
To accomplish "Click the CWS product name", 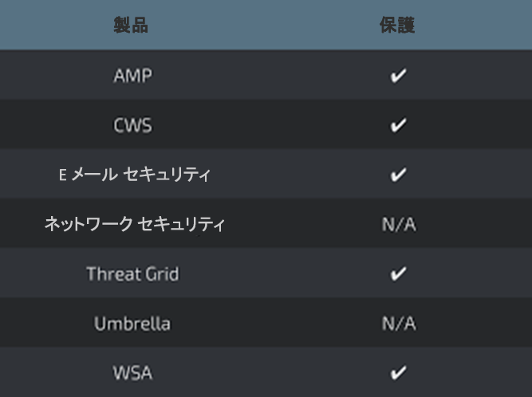I will (132, 125).
